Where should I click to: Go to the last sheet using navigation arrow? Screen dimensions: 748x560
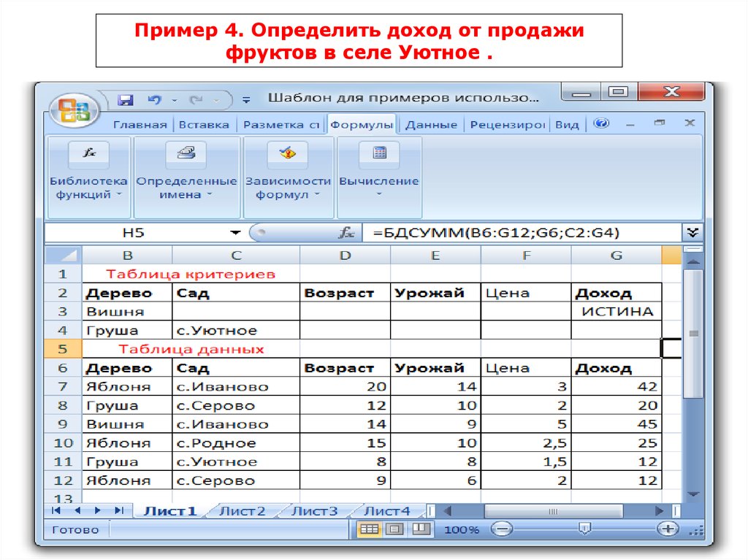[119, 510]
